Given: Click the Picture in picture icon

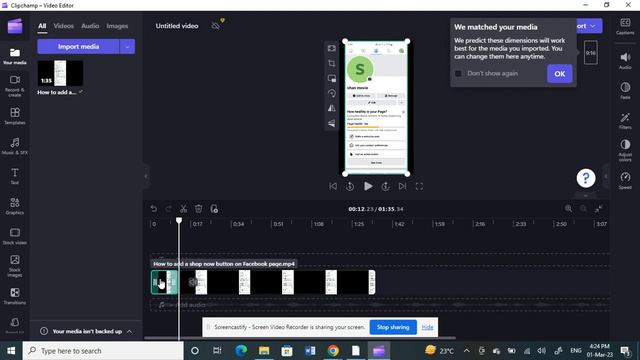Looking at the screenshot, I should pos(331,78).
